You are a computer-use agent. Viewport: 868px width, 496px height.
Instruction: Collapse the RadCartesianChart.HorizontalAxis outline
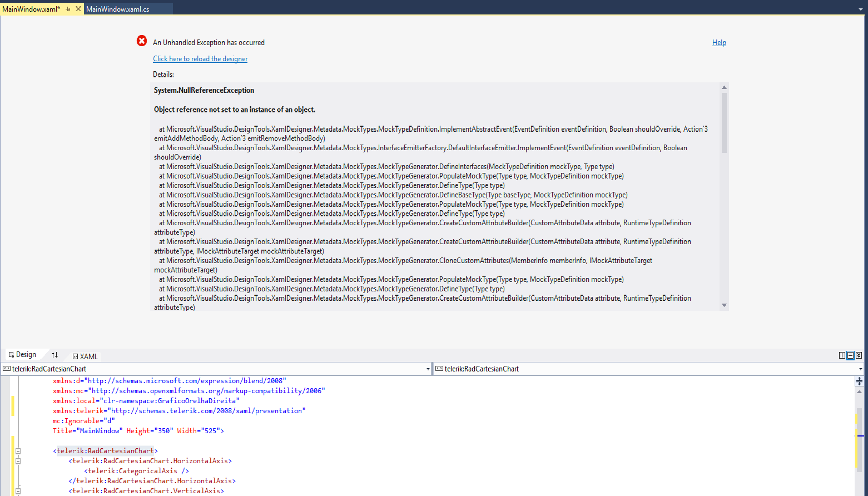pos(18,461)
